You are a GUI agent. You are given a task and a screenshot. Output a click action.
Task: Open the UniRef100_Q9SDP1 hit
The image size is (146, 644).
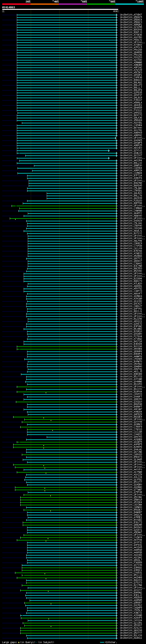point(131,75)
